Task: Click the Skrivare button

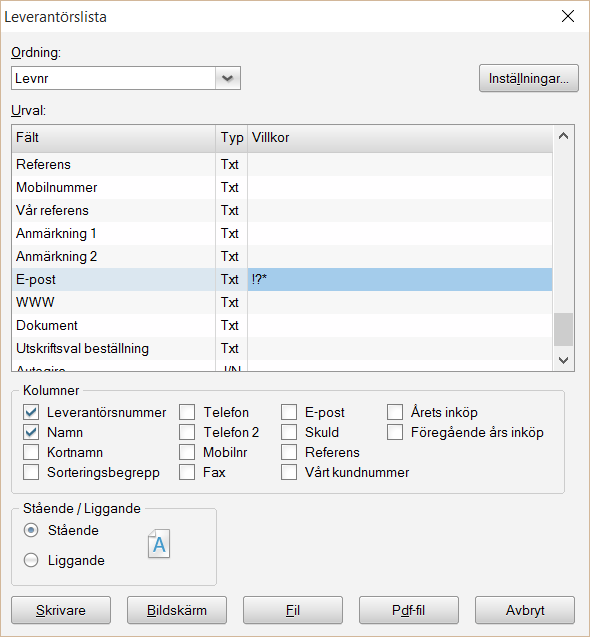Action: pyautogui.click(x=61, y=610)
